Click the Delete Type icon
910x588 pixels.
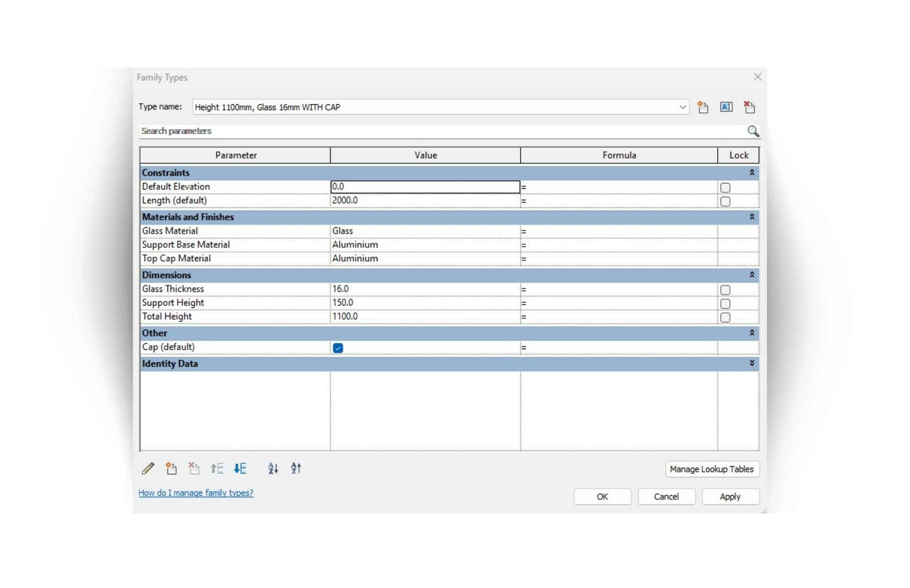click(749, 107)
